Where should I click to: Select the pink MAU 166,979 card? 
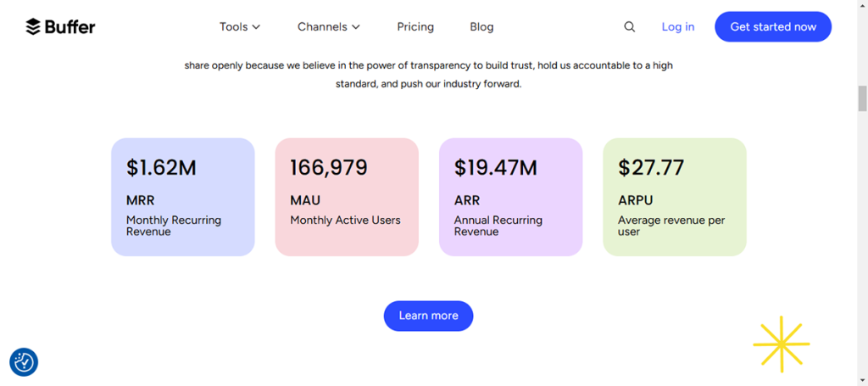347,197
